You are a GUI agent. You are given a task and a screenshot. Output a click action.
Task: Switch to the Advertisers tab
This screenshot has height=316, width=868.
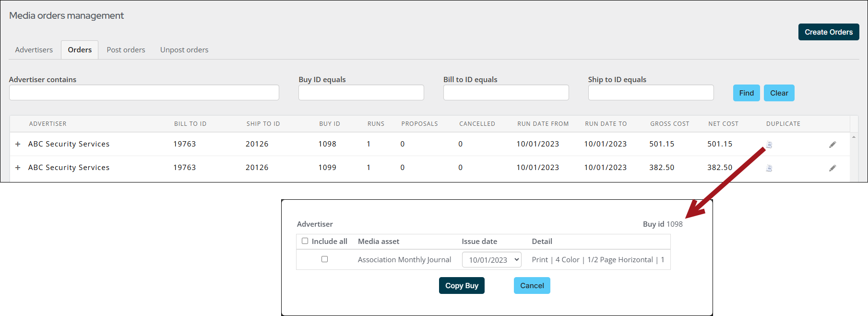pyautogui.click(x=34, y=50)
